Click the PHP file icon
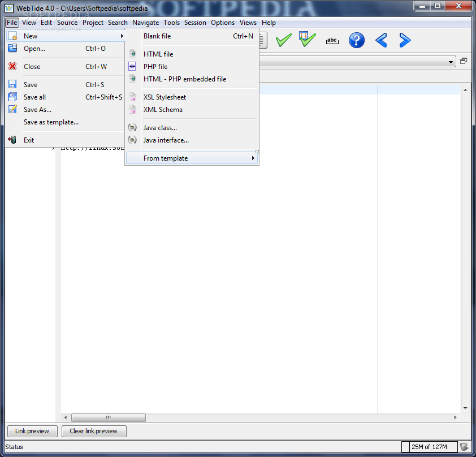 [x=132, y=66]
